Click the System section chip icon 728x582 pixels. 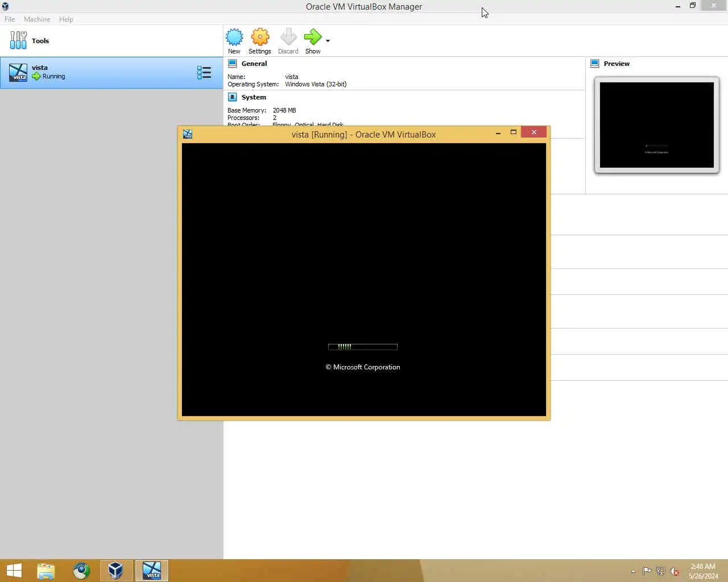(232, 97)
